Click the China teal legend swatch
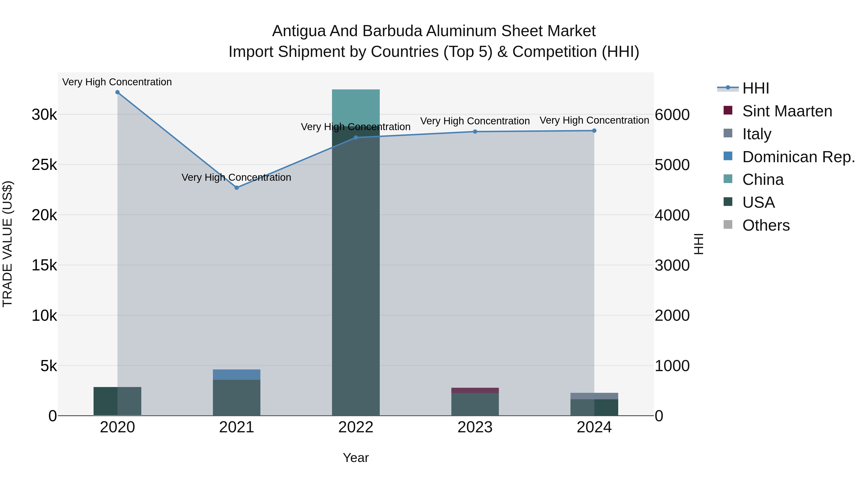 (x=728, y=179)
